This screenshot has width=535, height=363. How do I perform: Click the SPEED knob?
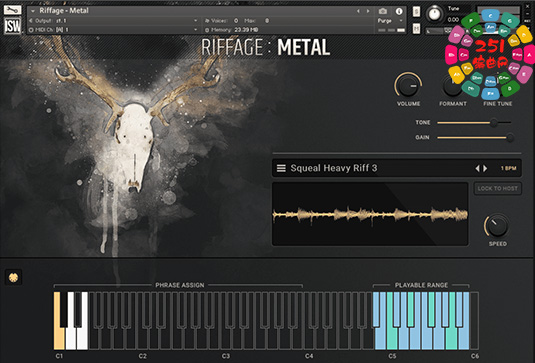(497, 226)
